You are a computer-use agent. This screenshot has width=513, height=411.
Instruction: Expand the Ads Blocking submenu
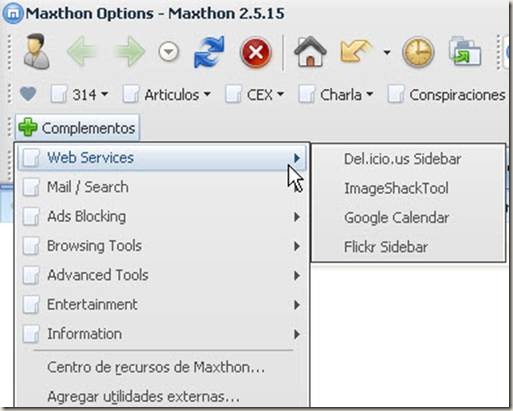coord(161,217)
